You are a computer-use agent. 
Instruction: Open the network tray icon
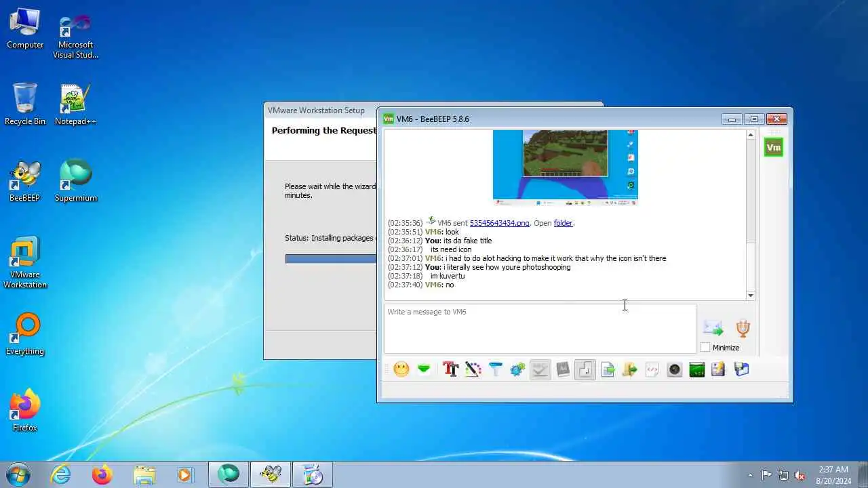click(x=783, y=475)
